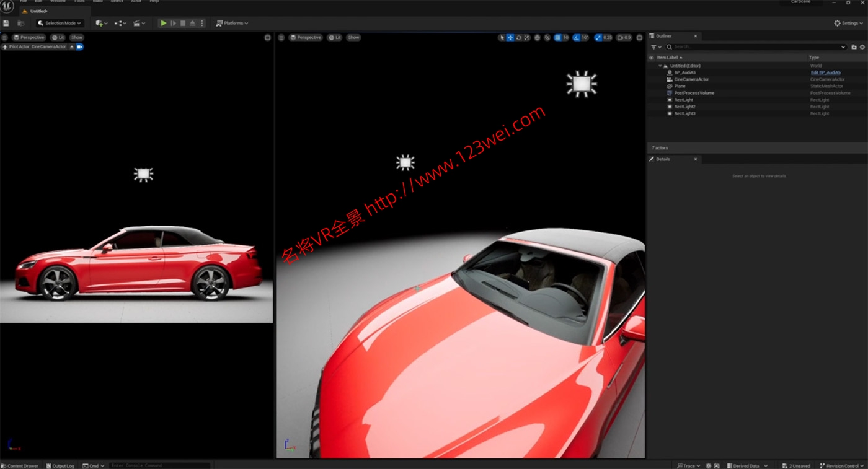The height and width of the screenshot is (469, 868).
Task: Open the Platforms dropdown
Action: 232,23
